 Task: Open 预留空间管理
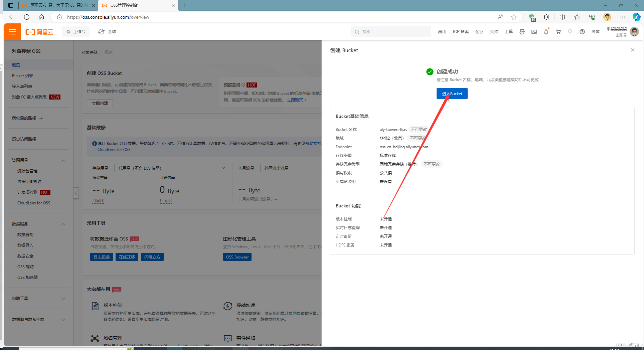coord(29,181)
